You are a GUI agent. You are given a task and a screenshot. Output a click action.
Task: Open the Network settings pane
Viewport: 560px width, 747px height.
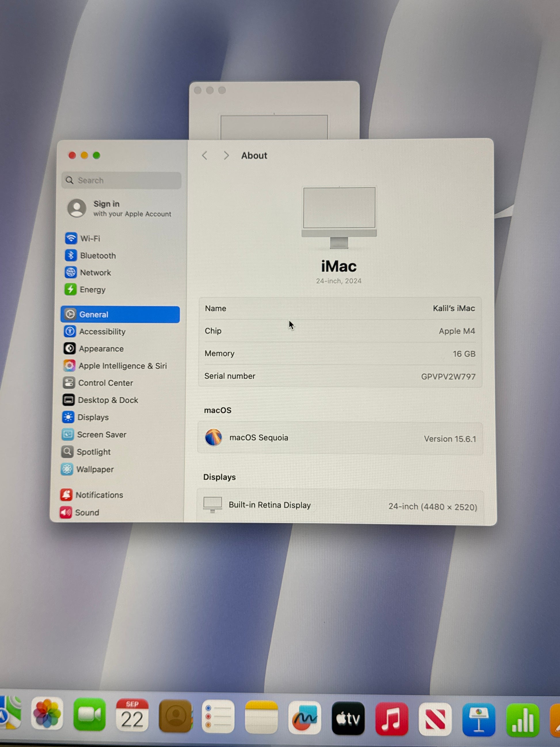click(x=95, y=273)
